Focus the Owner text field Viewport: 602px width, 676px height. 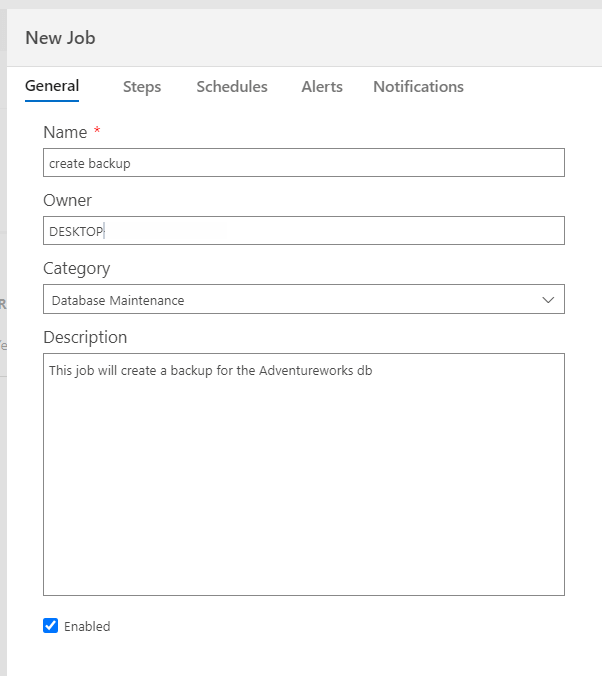303,231
